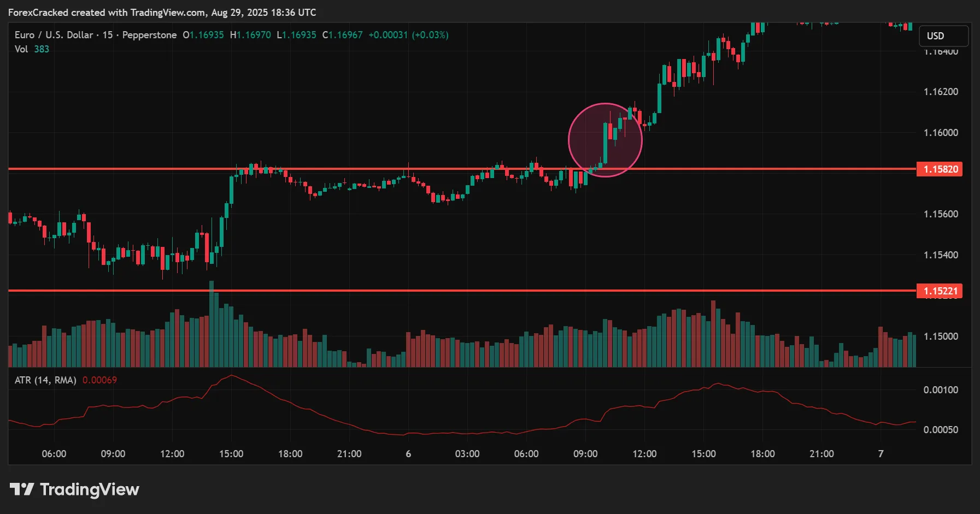The height and width of the screenshot is (514, 980).
Task: Click the 1.16400 level on the price scale
Action: click(940, 52)
